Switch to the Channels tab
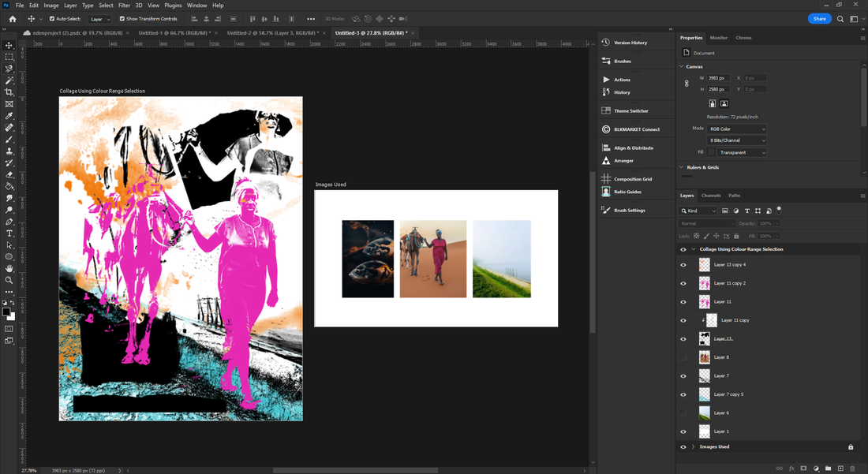868x474 pixels. coord(711,196)
